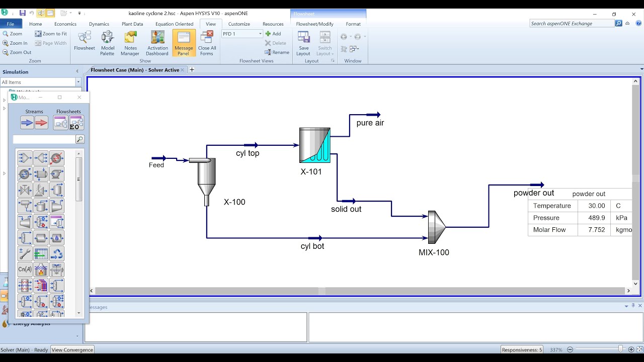Switch to the Flowsheet/Modify tab
Screen dimensions: 644x362
tap(314, 24)
